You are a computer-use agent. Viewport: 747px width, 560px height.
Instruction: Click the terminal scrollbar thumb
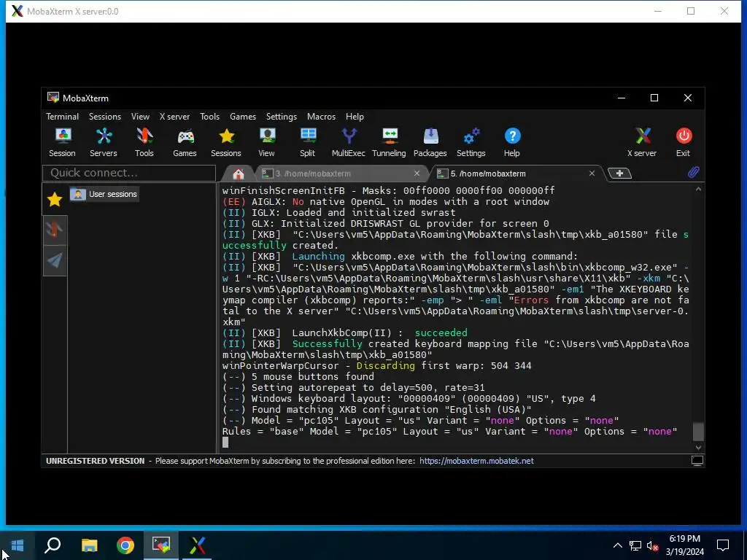coord(698,432)
